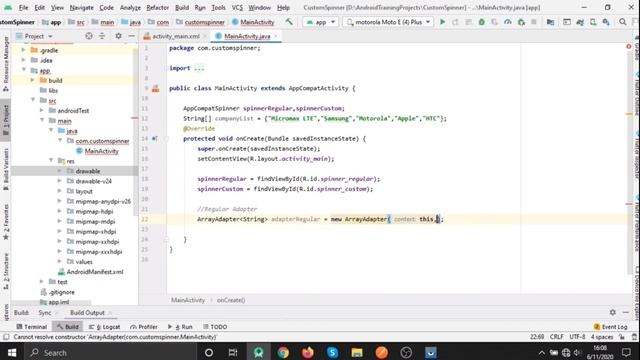Open the Profiler tool window

[x=144, y=327]
